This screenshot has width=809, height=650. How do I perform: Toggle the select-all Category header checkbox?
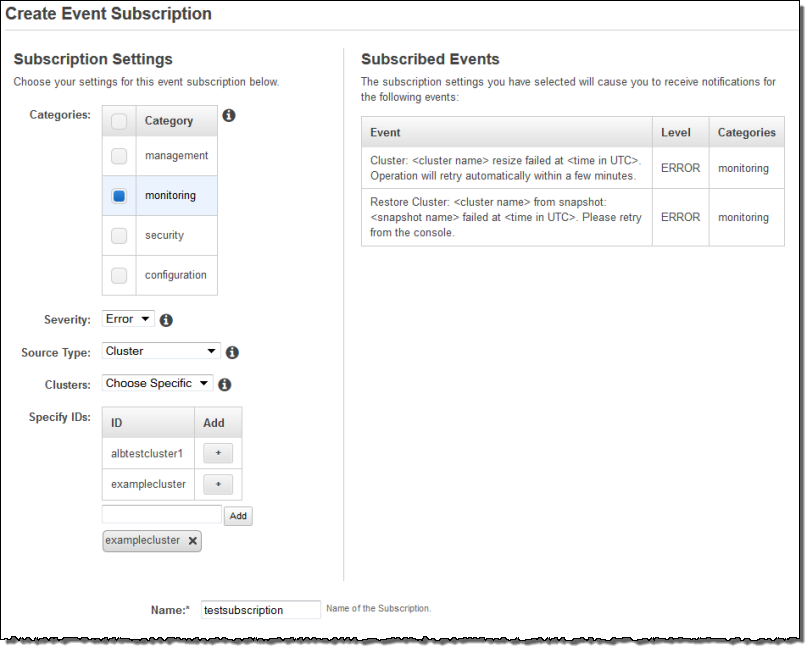(x=119, y=121)
